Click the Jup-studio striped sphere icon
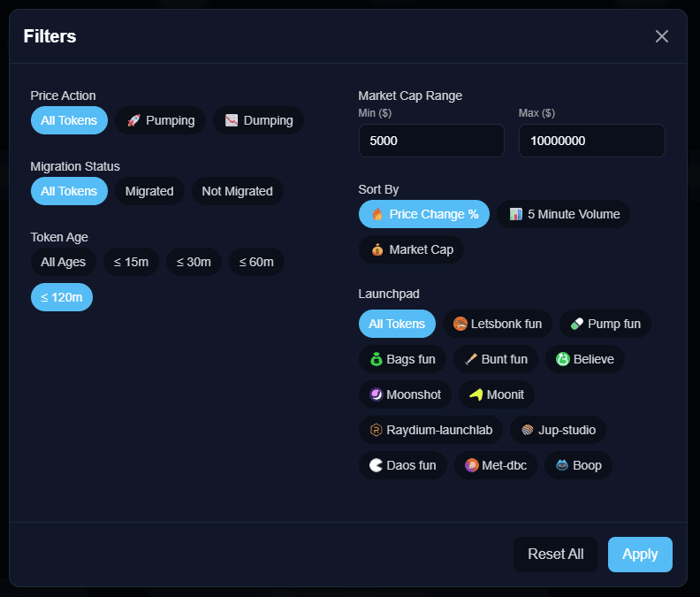The height and width of the screenshot is (597, 700). click(x=528, y=430)
